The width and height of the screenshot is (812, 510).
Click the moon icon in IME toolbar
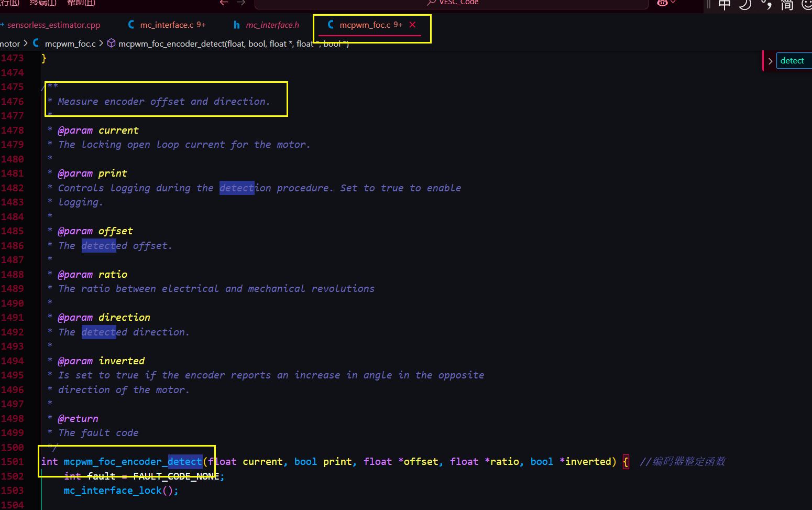[x=745, y=5]
